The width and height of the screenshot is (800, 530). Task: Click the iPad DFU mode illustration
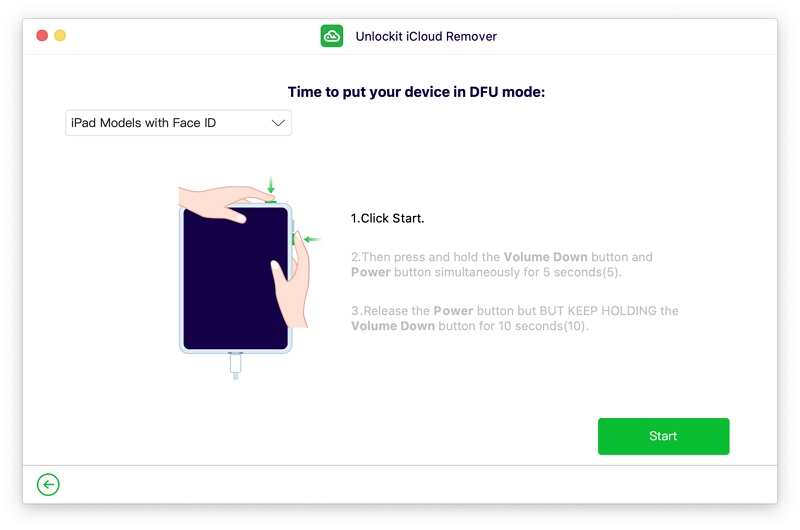pyautogui.click(x=249, y=278)
